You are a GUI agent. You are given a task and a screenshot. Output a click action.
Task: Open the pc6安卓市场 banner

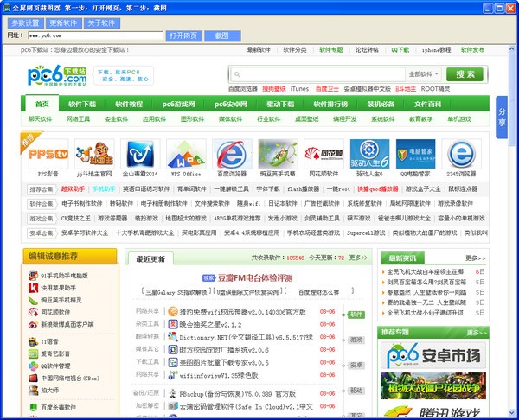coord(433,355)
